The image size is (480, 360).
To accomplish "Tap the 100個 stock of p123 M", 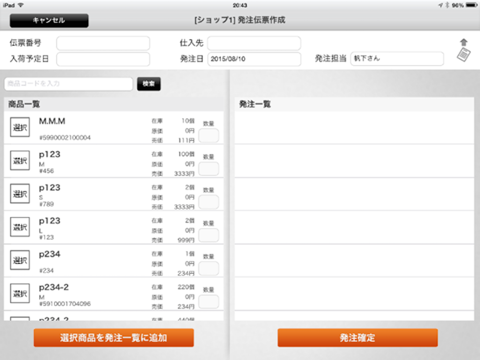I will tap(186, 154).
